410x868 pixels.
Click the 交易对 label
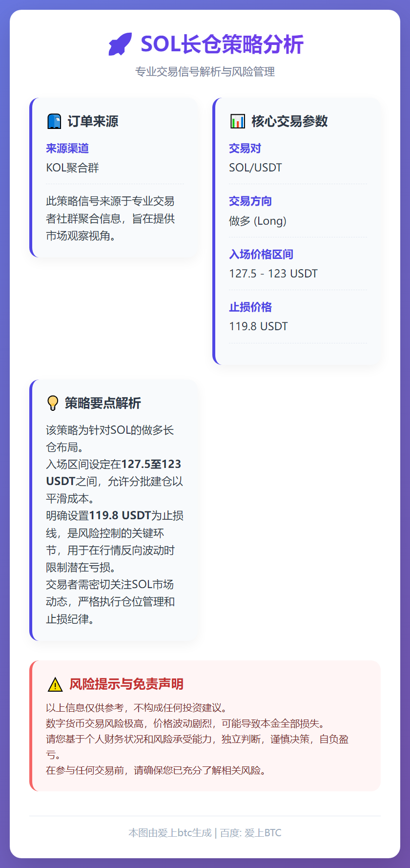tap(245, 148)
